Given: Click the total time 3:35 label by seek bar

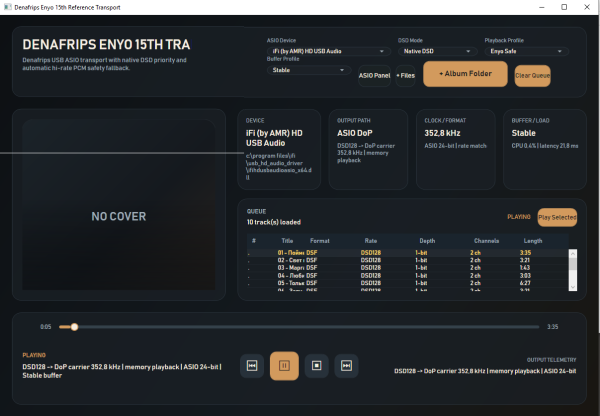Looking at the screenshot, I should point(553,327).
